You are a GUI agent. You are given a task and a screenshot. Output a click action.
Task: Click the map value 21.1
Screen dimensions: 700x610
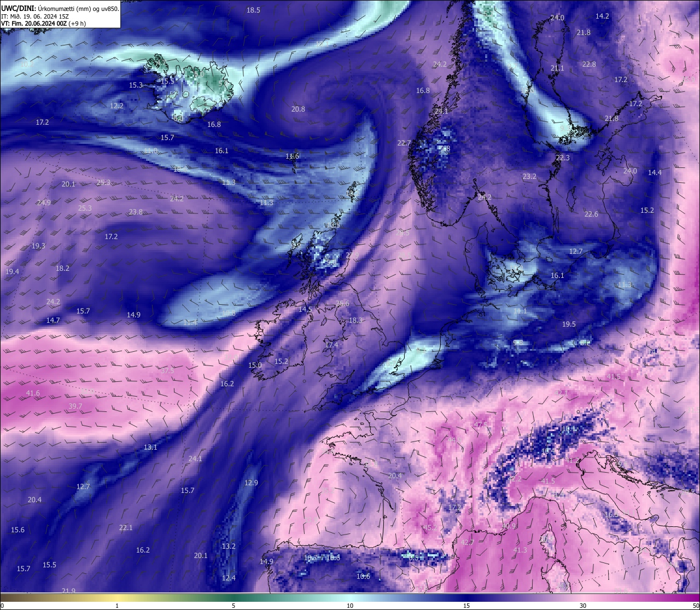click(557, 68)
